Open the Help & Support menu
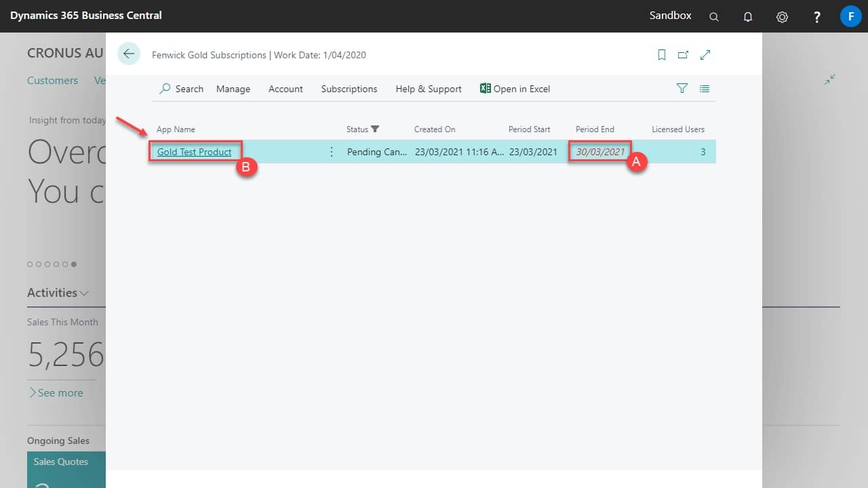This screenshot has height=488, width=868. click(429, 89)
